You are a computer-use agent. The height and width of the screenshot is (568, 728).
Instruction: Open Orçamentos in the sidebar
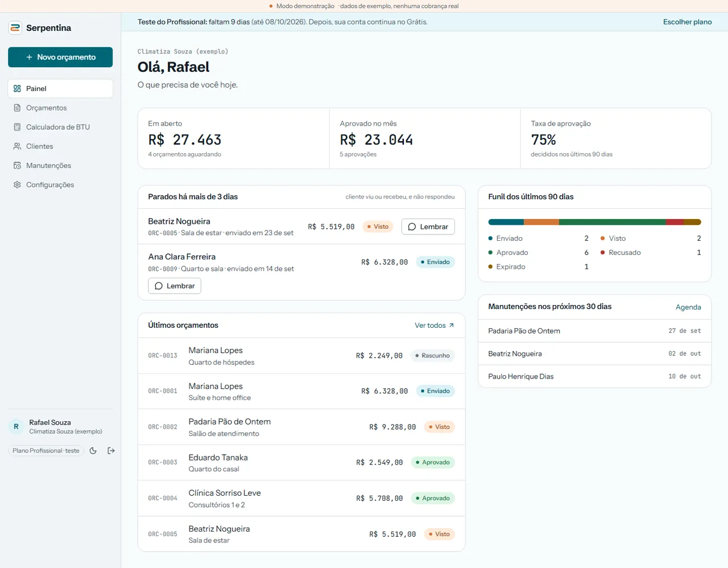[x=60, y=108]
